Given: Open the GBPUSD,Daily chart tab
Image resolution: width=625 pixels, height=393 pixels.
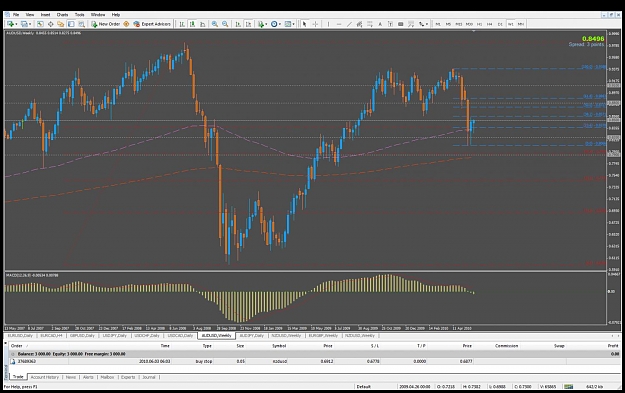Looking at the screenshot, I should click(82, 336).
